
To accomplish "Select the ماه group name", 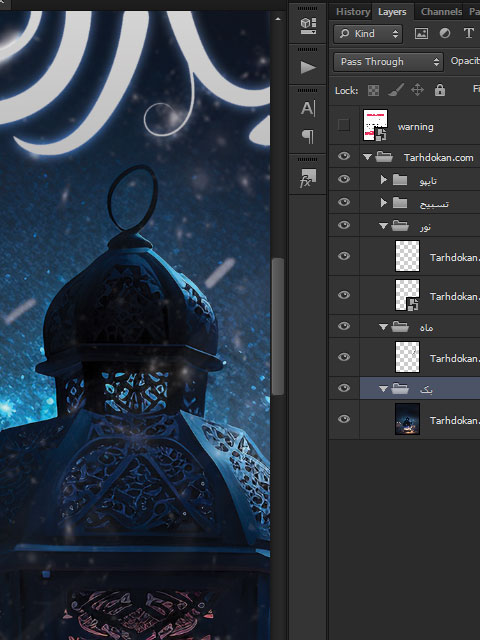I will click(426, 328).
